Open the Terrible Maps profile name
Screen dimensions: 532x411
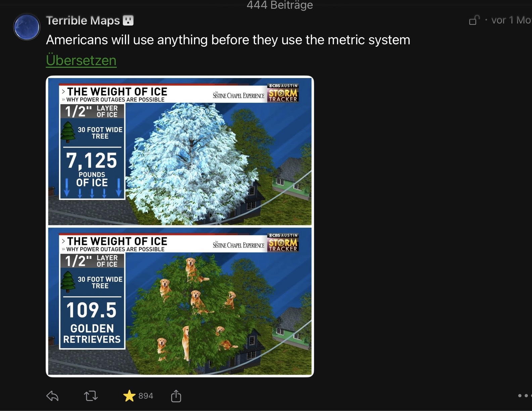(83, 20)
